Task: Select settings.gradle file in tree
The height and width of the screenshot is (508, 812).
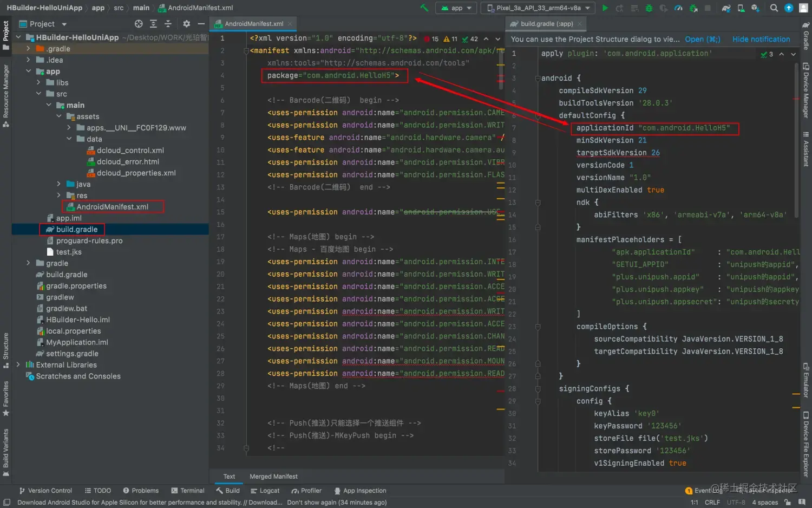Action: click(72, 354)
